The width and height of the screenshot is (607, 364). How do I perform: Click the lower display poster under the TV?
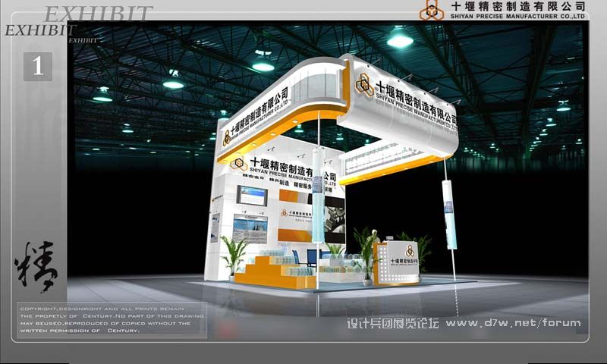pos(250,228)
